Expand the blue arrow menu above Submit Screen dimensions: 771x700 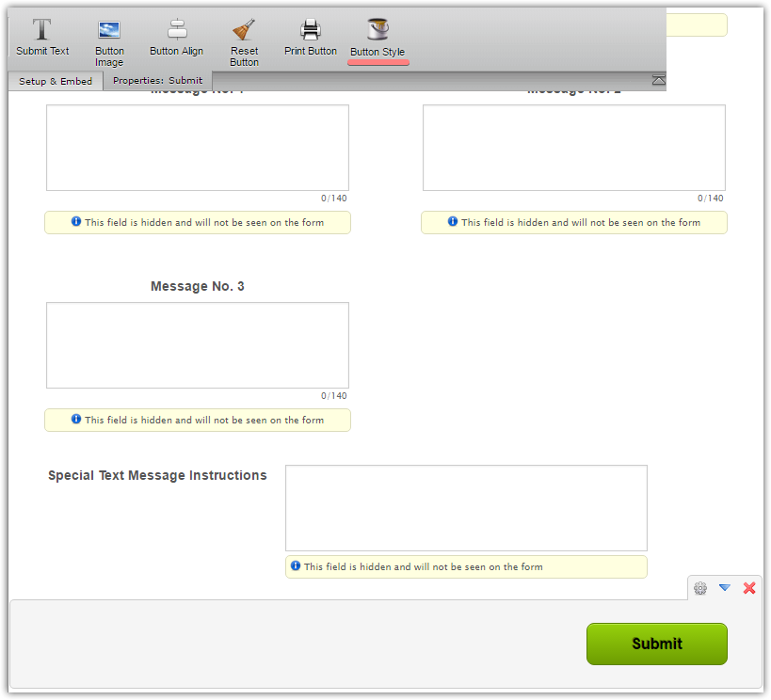point(724,588)
